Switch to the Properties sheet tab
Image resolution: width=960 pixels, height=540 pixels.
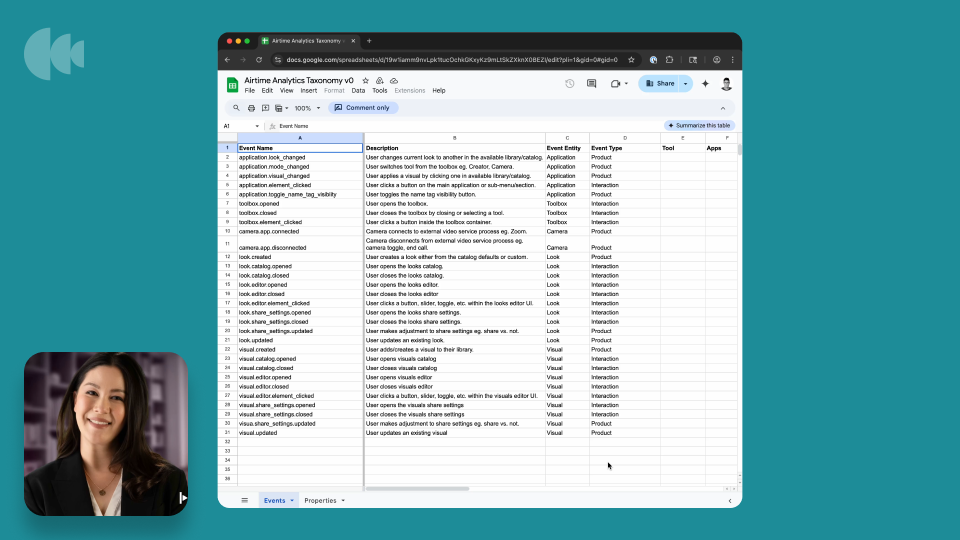[320, 500]
